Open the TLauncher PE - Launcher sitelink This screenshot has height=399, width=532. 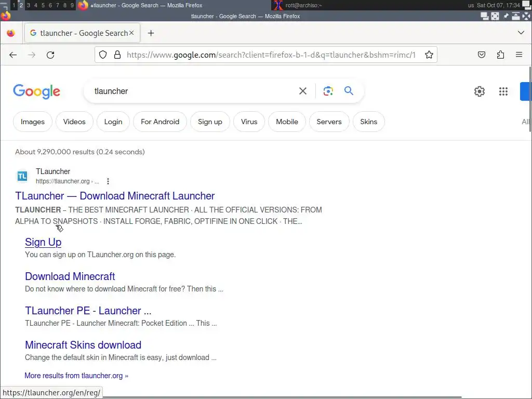(x=88, y=311)
